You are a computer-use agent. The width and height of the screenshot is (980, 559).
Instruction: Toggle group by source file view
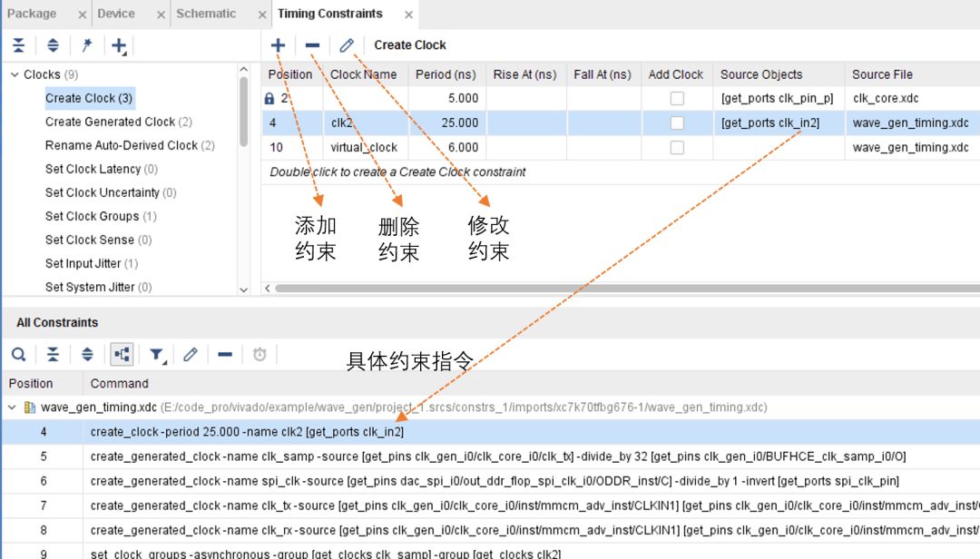[122, 355]
